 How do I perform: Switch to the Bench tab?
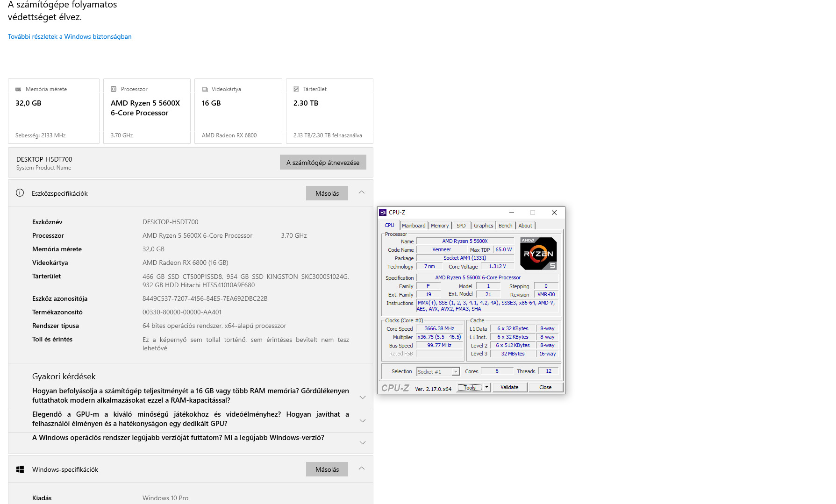[x=505, y=226]
